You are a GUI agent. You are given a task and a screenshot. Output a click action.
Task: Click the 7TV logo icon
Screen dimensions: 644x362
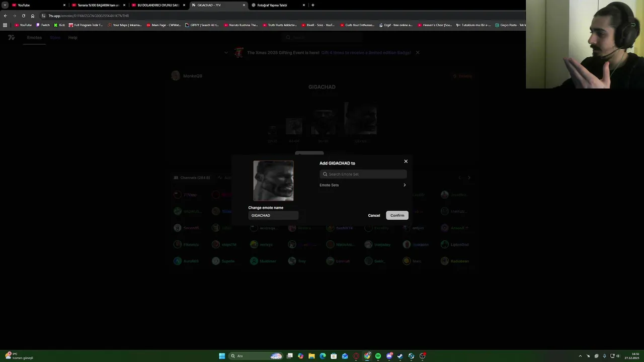pyautogui.click(x=12, y=38)
